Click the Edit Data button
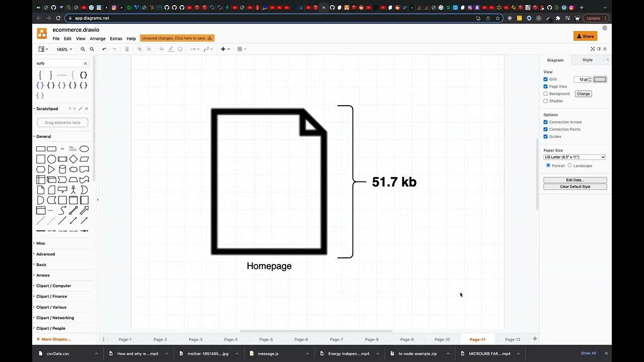Screen dimensions: 644x362 (575, 180)
